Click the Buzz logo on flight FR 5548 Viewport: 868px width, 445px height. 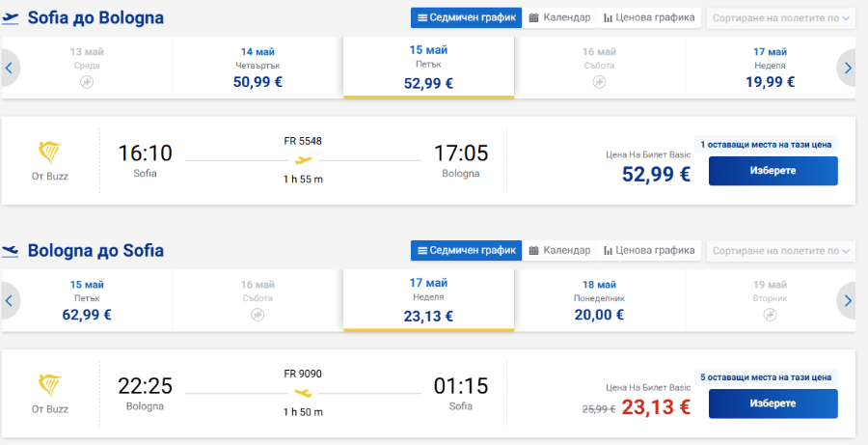[50, 153]
